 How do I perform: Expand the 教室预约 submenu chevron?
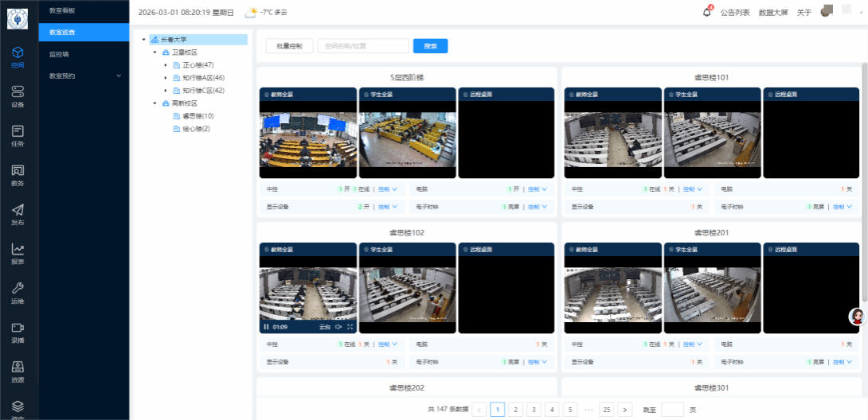119,76
